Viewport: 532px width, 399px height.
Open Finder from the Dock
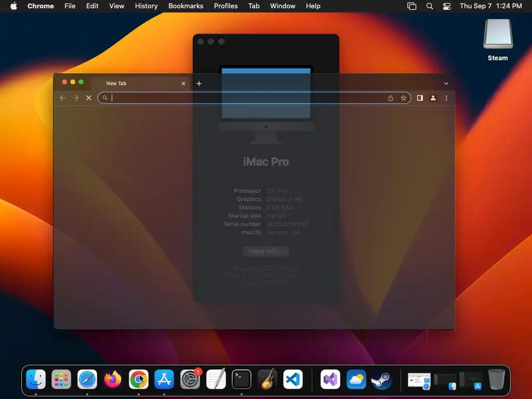click(36, 379)
